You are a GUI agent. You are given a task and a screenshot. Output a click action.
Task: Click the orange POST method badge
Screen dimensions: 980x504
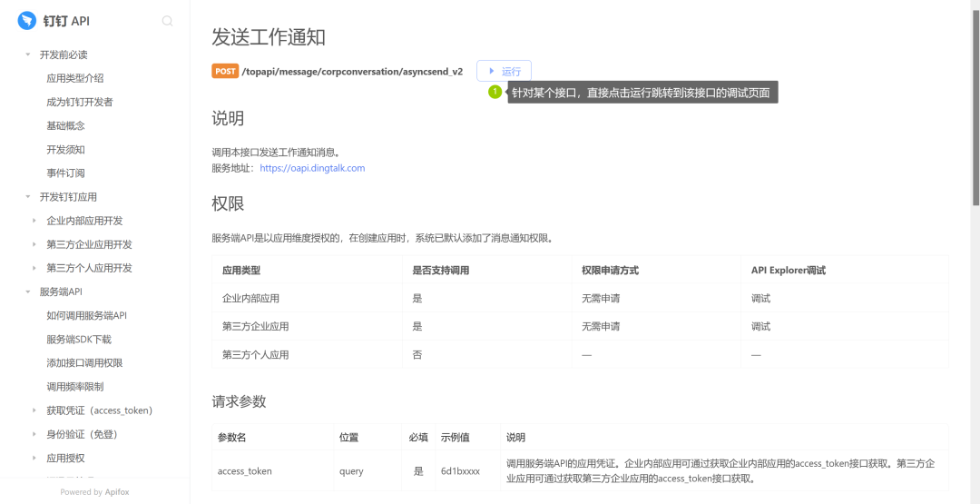click(x=225, y=71)
